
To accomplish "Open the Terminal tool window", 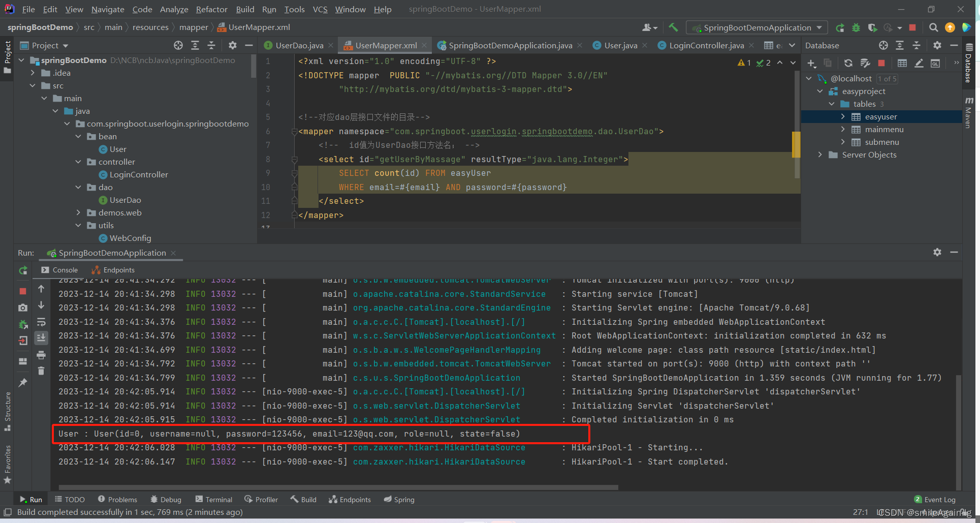I will pyautogui.click(x=214, y=500).
